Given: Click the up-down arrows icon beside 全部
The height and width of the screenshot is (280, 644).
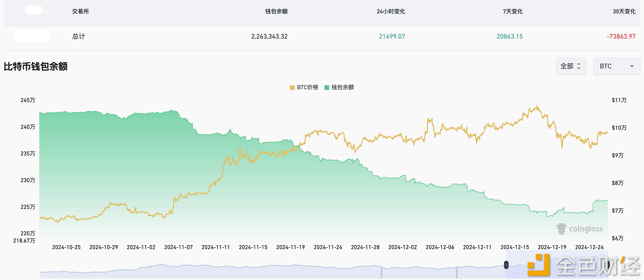Looking at the screenshot, I should (578, 66).
